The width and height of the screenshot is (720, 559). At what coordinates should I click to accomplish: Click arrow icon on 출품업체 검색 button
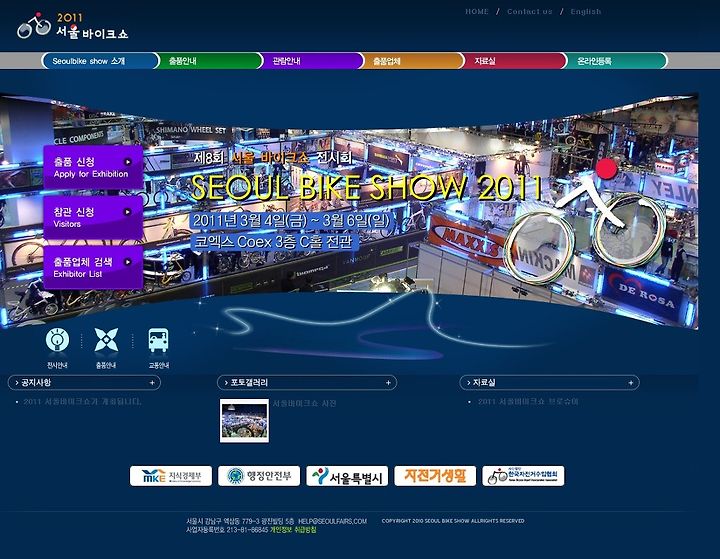point(128,262)
